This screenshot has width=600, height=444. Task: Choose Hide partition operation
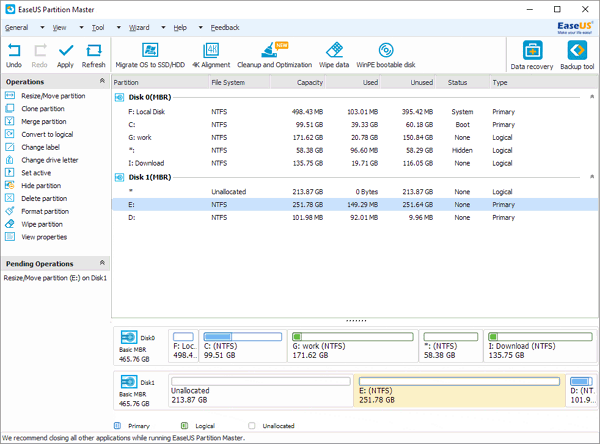(33, 186)
